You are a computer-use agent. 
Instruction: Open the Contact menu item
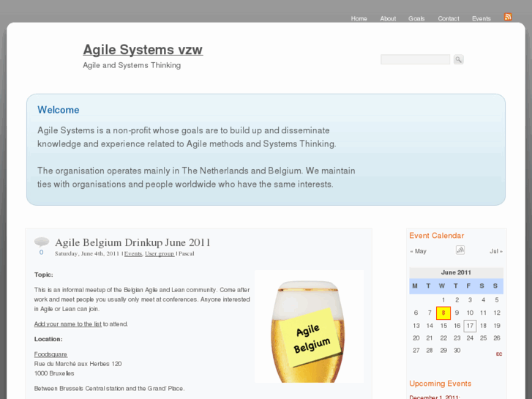[448, 19]
